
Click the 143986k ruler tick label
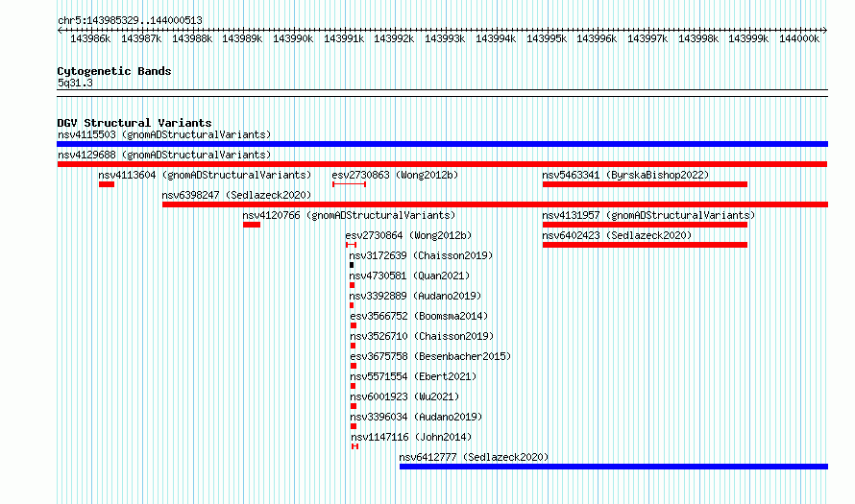coord(90,39)
